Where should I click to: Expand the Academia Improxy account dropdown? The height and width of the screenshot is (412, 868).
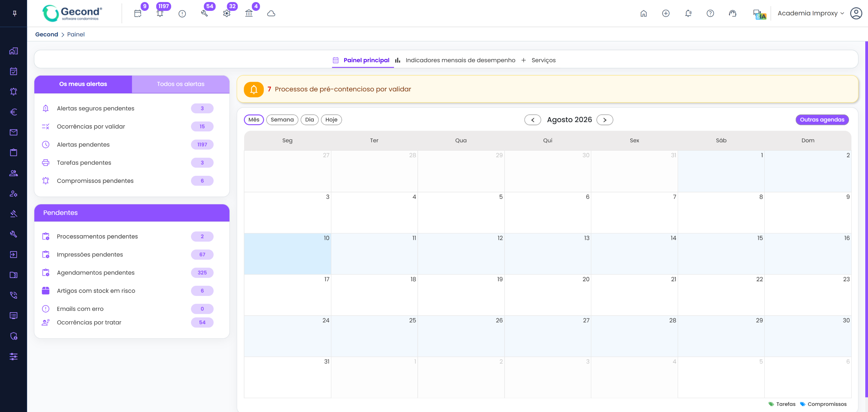[811, 13]
